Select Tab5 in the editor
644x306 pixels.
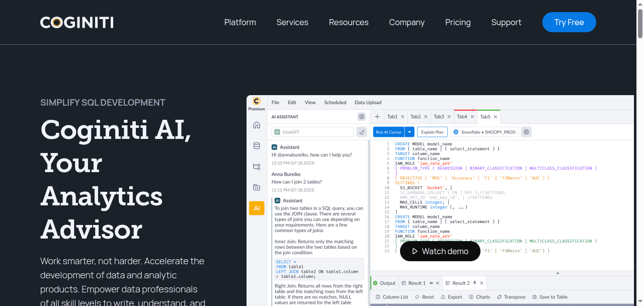[485, 117]
